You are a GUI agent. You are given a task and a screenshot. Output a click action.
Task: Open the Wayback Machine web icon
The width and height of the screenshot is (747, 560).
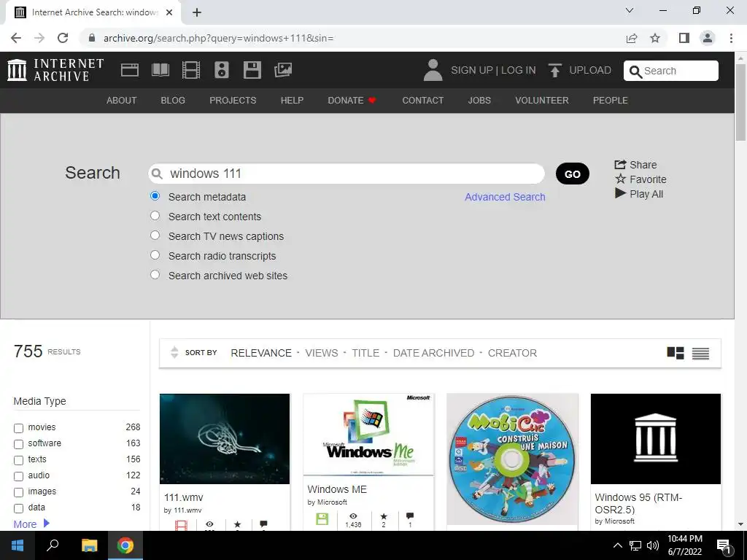pos(130,70)
